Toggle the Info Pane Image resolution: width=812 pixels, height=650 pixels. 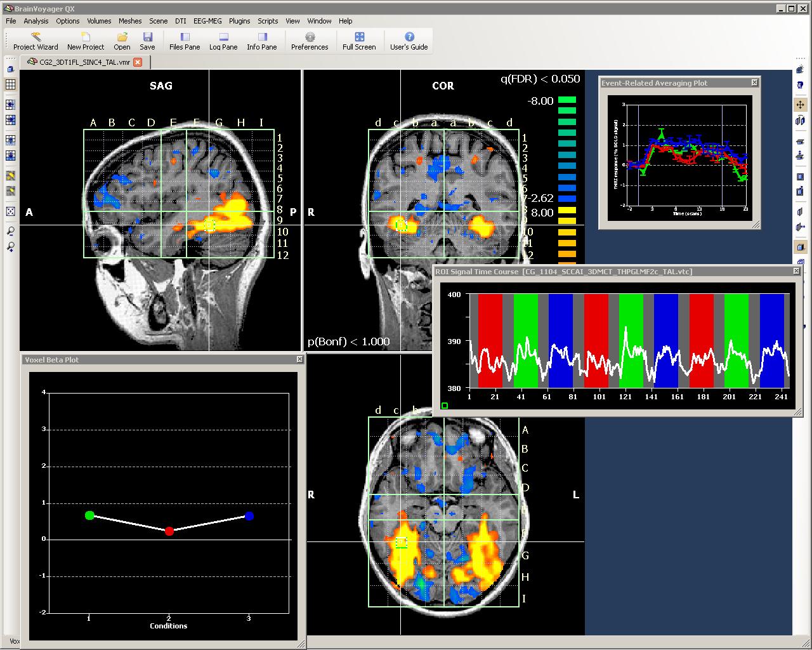[262, 41]
